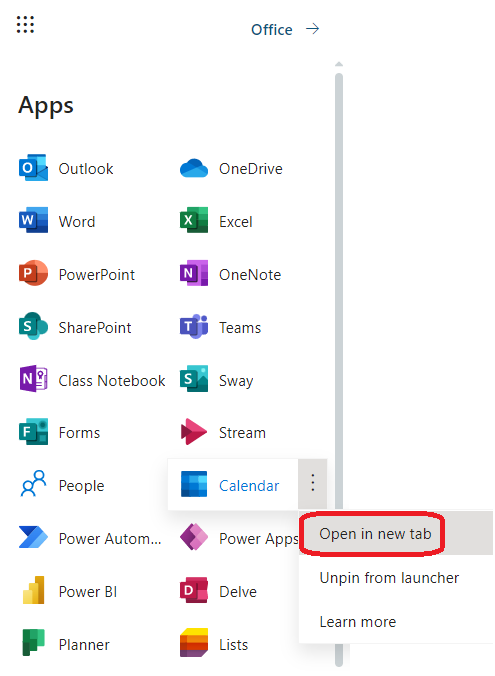Image resolution: width=495 pixels, height=676 pixels.
Task: Open the Class Notebook icon
Action: [33, 379]
